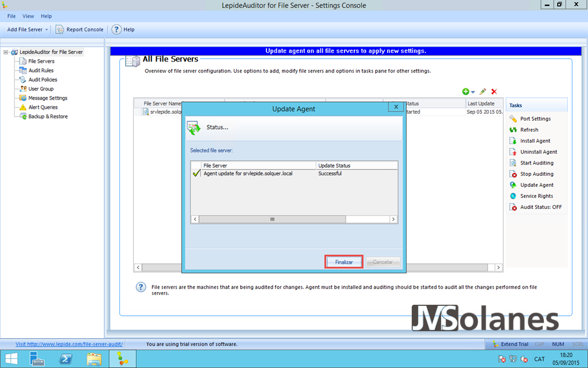Open File Explorer from taskbar
The height and width of the screenshot is (368, 588).
pyautogui.click(x=94, y=359)
